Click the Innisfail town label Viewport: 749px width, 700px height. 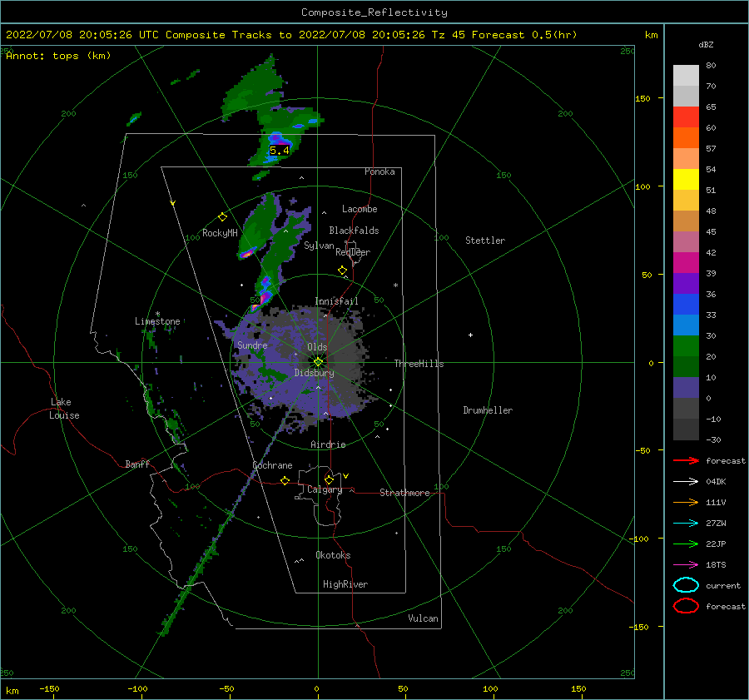point(336,301)
